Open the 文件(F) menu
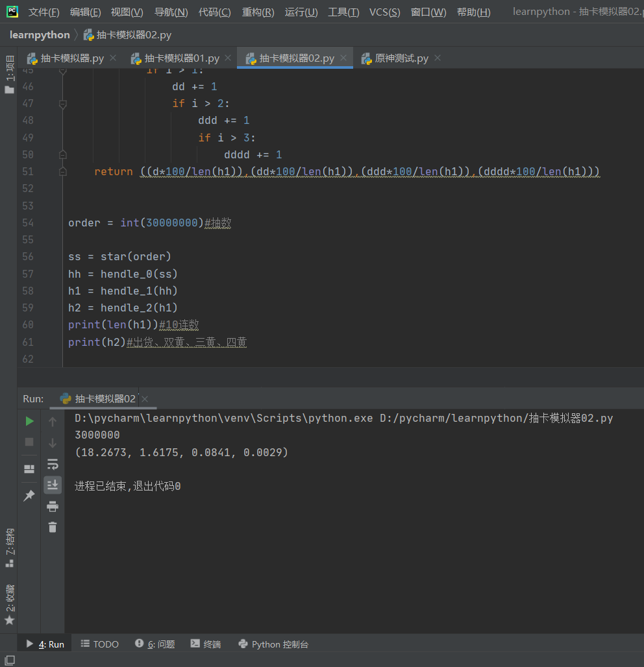644x667 pixels. 44,12
